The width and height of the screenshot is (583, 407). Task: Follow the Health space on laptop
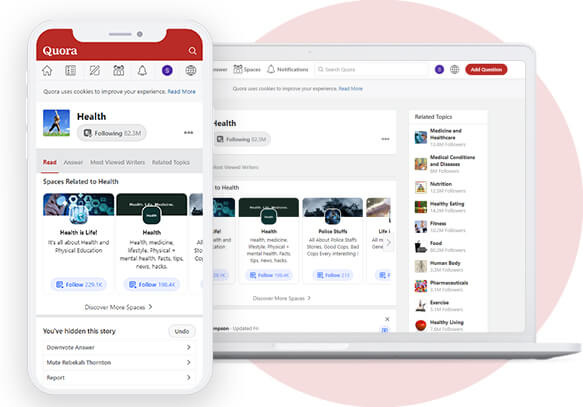[269, 275]
